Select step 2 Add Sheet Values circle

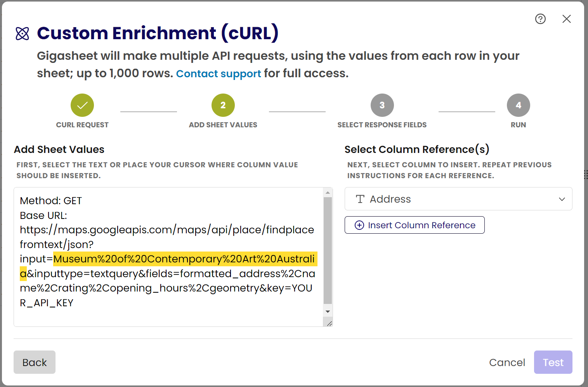click(x=223, y=105)
